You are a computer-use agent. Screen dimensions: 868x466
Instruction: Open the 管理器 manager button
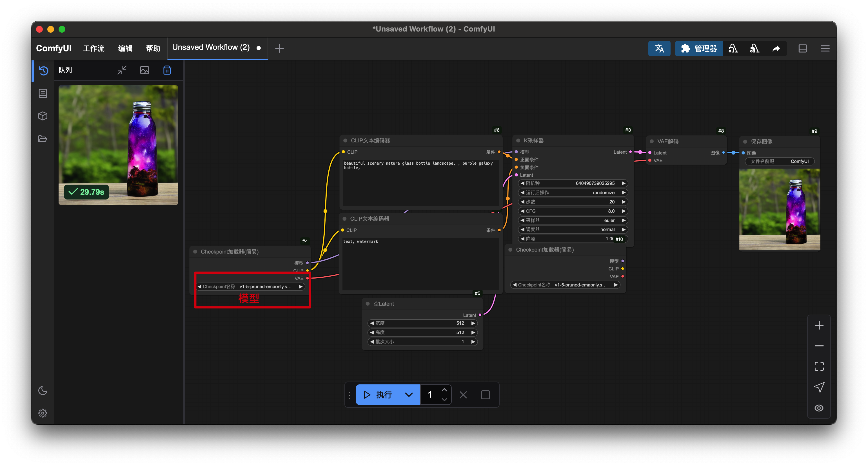coord(698,48)
